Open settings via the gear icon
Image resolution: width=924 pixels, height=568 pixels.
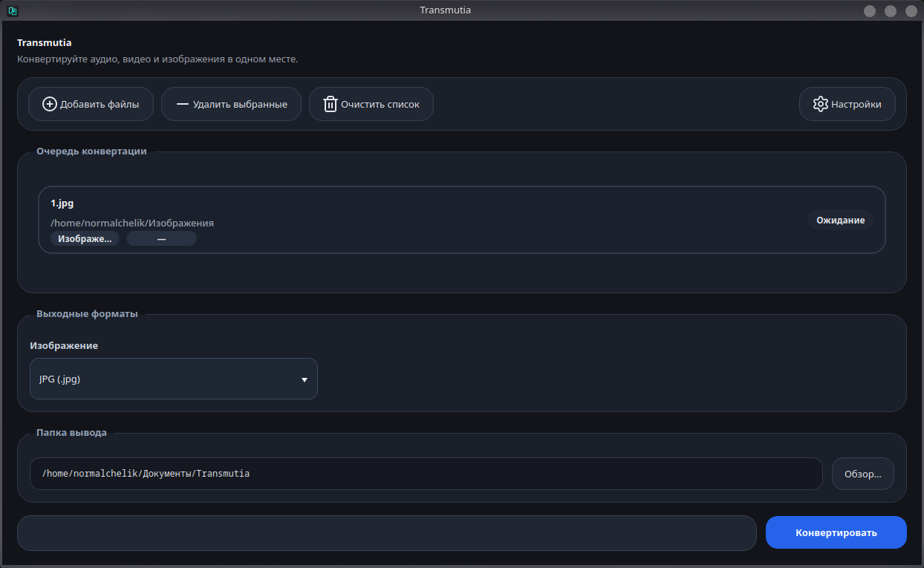(820, 104)
